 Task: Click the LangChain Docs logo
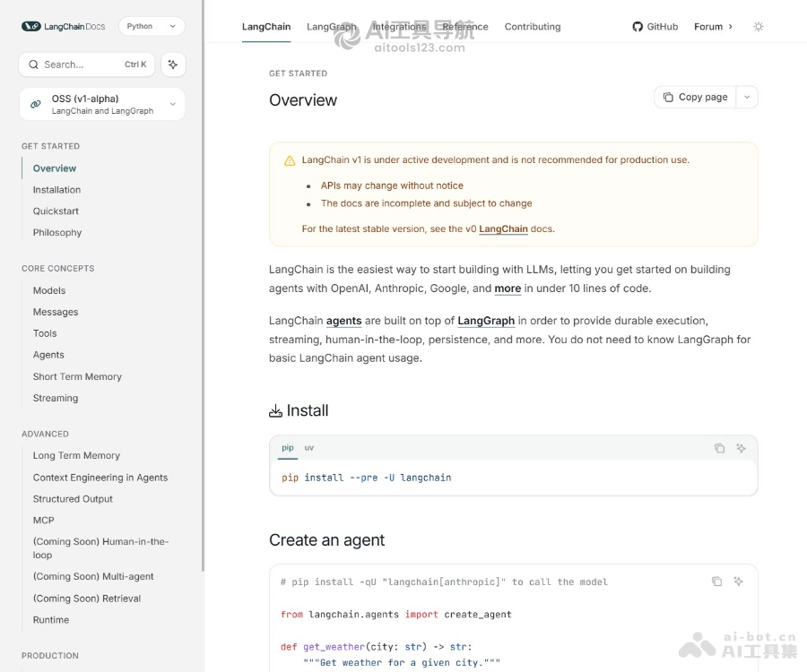63,26
